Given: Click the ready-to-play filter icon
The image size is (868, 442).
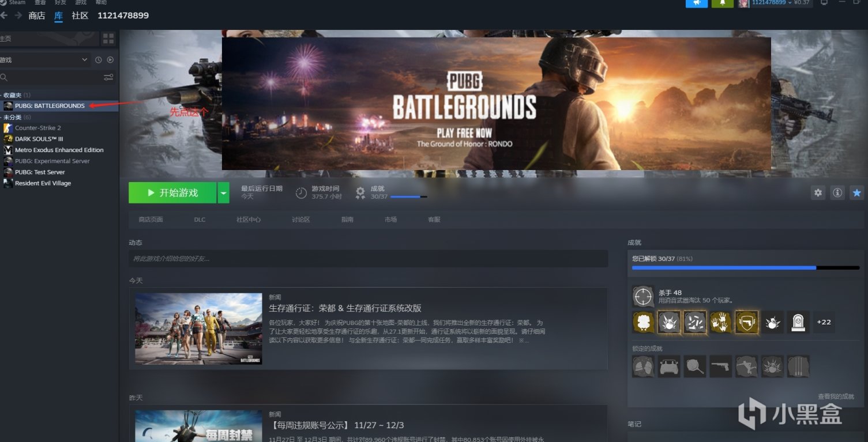Looking at the screenshot, I should pyautogui.click(x=110, y=60).
